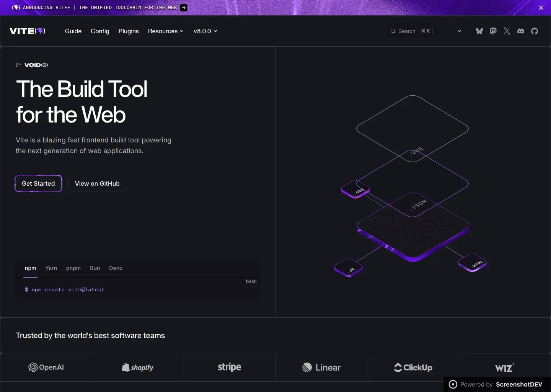Open the GitHub repository icon in navbar
The image size is (551, 392).
tap(535, 31)
